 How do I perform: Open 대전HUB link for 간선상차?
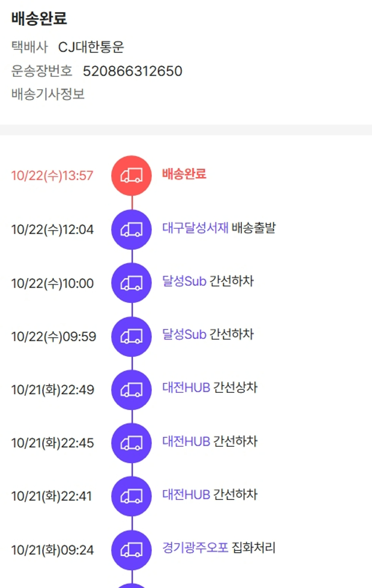(186, 388)
